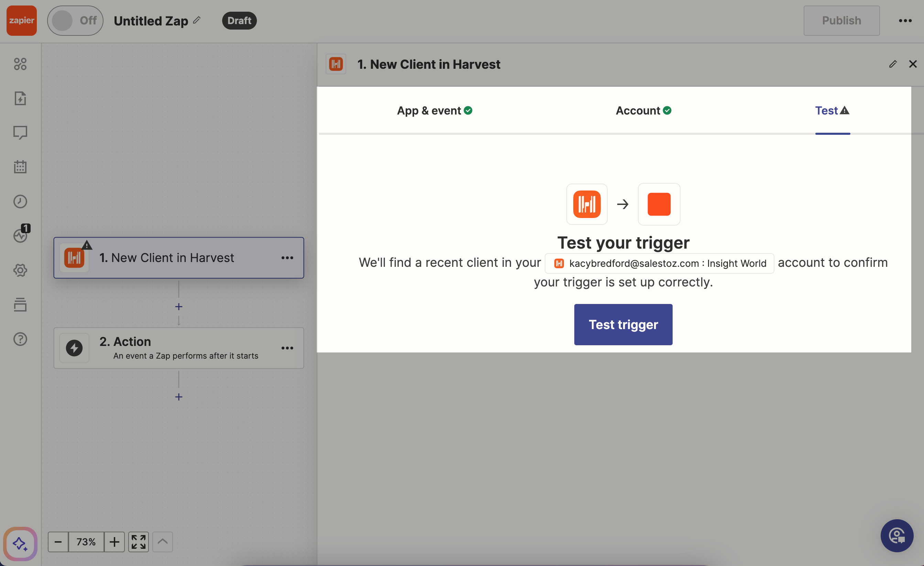Click the Harvest icon on step 1 card
Image resolution: width=924 pixels, height=566 pixels.
pos(74,258)
